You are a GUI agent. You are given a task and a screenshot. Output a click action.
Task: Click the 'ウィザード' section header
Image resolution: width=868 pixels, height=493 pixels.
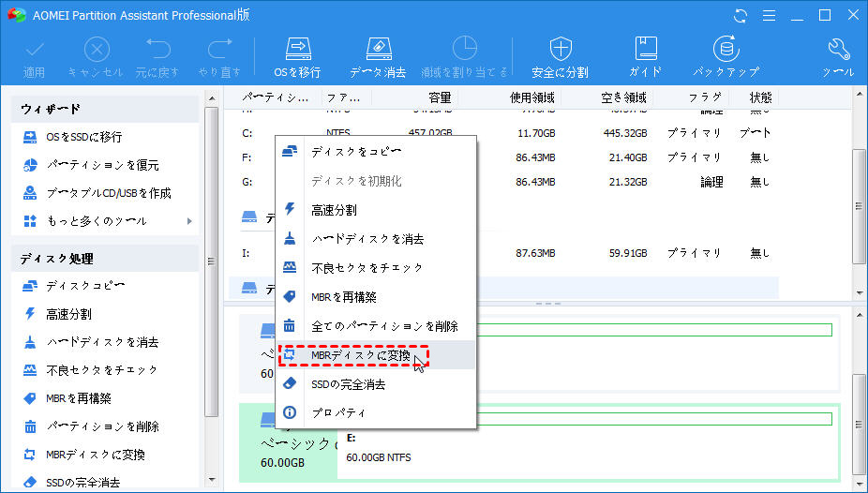105,109
